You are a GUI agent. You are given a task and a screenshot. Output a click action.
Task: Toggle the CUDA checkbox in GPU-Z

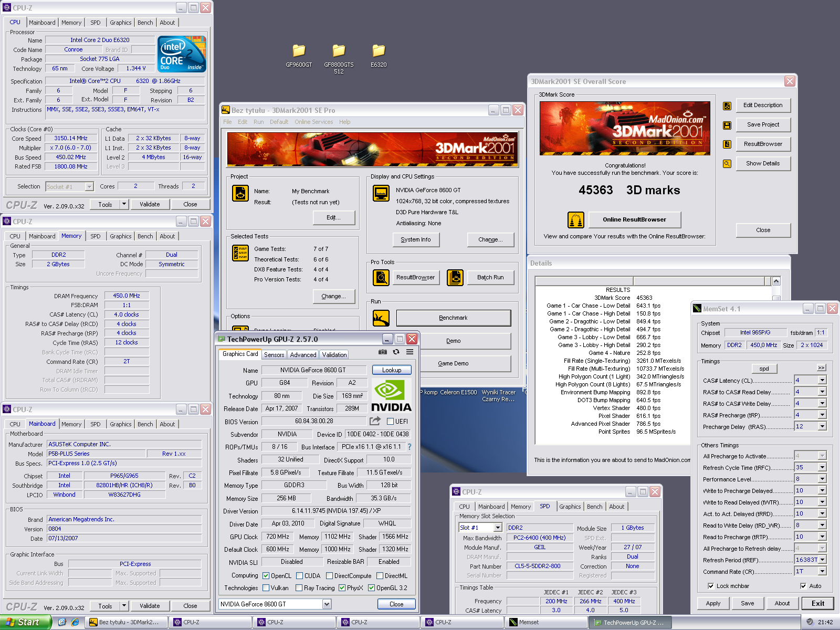coord(300,576)
